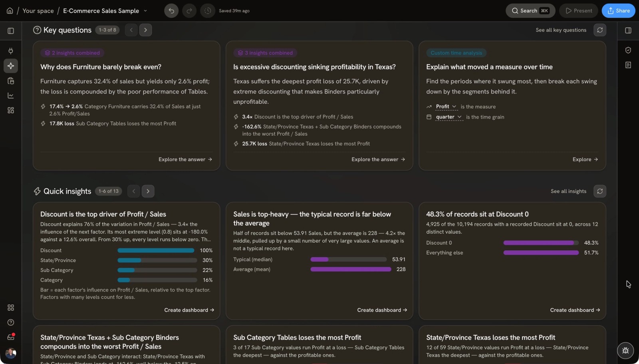The image size is (639, 364).
Task: Go to next Key questions page
Action: [145, 30]
